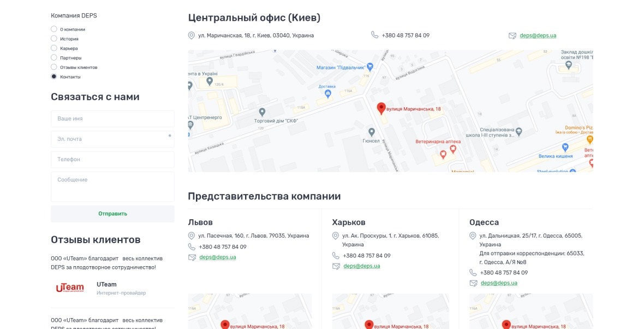The width and height of the screenshot is (644, 329).
Task: Select the История radio option
Action: (x=54, y=38)
